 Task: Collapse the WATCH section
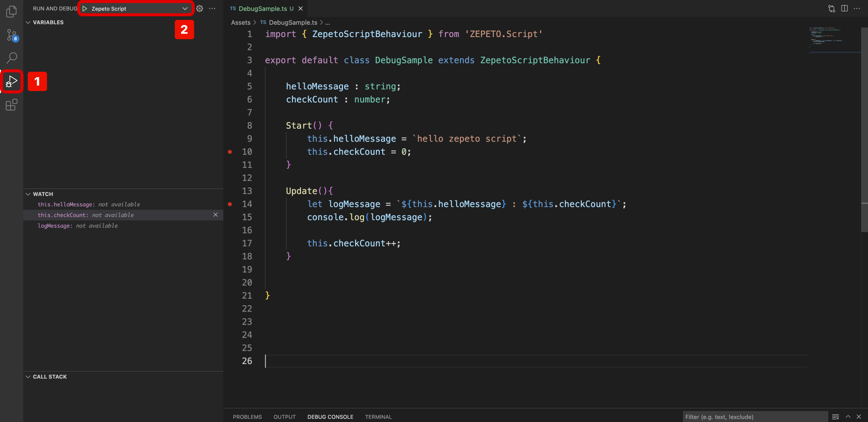click(x=28, y=194)
